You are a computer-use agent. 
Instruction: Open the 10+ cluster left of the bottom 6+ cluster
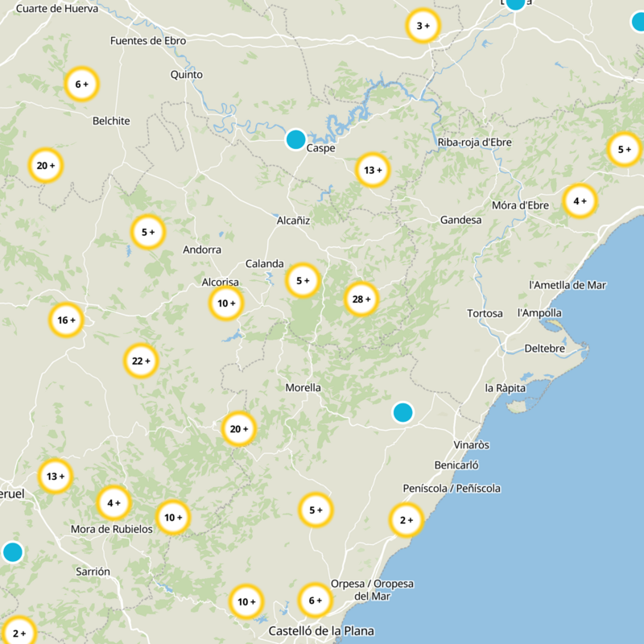pos(246,601)
